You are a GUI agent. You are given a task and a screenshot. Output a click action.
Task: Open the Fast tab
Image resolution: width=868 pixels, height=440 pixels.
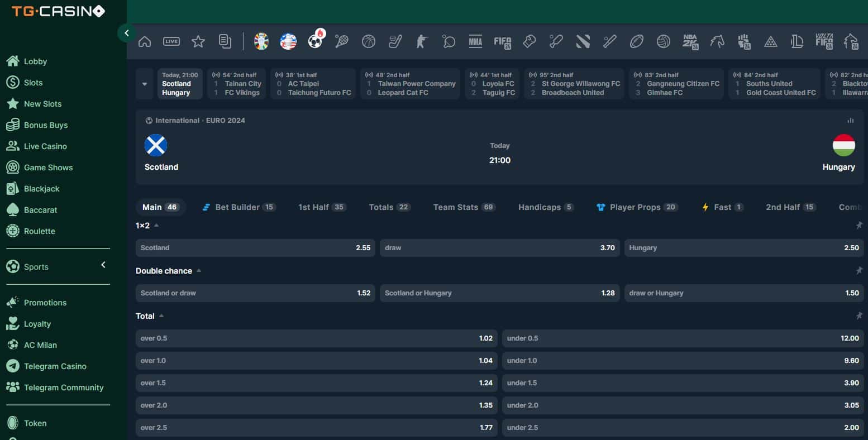[722, 207]
